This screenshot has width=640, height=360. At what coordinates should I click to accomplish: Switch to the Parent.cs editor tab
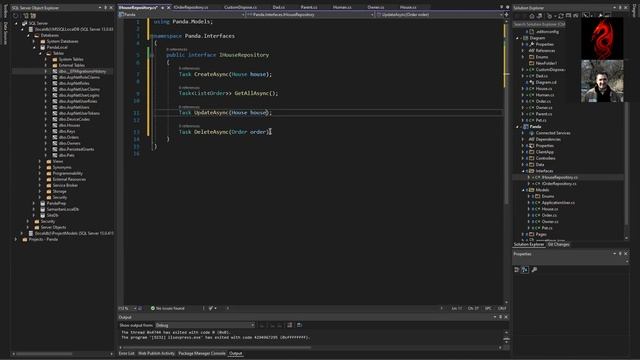tap(309, 7)
